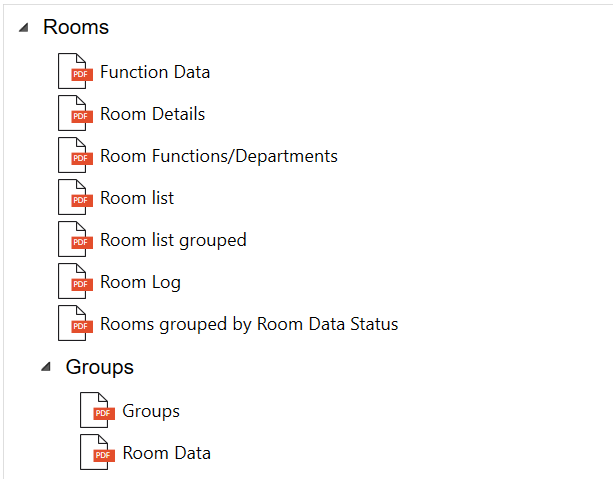Open the Room Log report
Viewport: 613px width, 479px height.
click(x=140, y=283)
